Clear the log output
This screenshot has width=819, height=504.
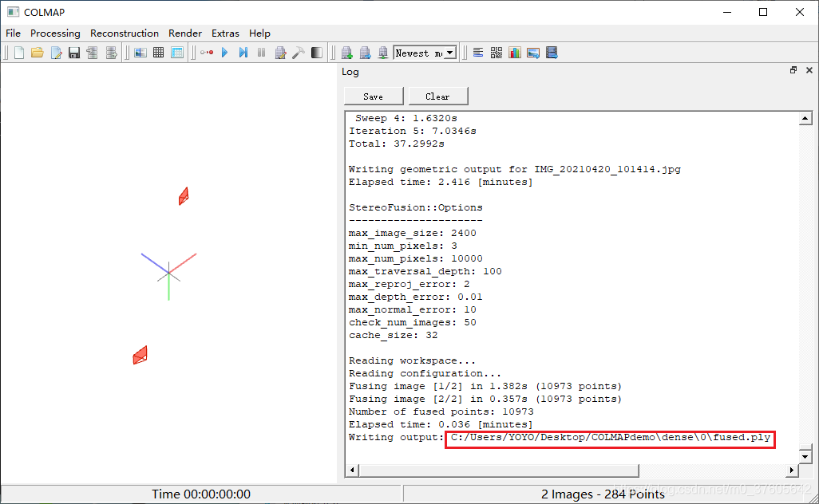(438, 96)
